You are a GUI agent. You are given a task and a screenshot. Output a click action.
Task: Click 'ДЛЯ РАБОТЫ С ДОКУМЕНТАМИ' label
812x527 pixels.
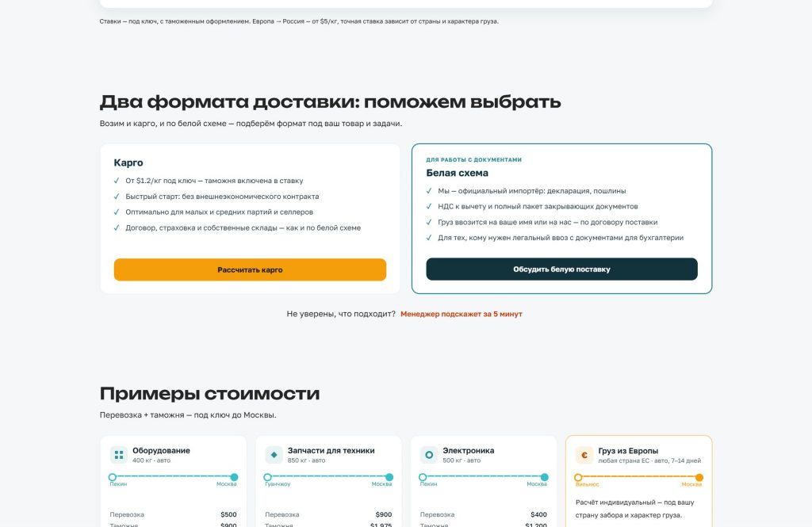pos(474,159)
